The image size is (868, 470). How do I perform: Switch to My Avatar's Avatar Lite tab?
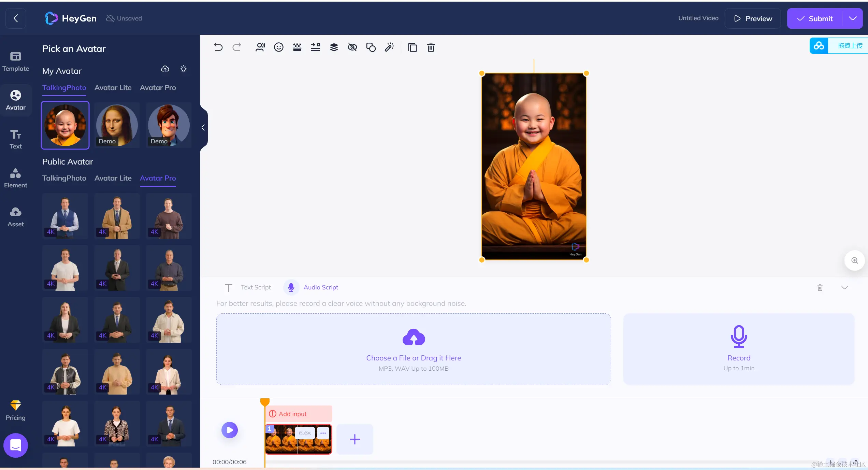(x=113, y=88)
